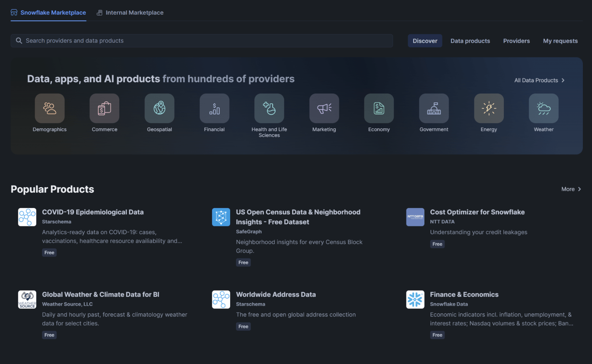Select the Providers tab
The height and width of the screenshot is (364, 592).
click(516, 41)
